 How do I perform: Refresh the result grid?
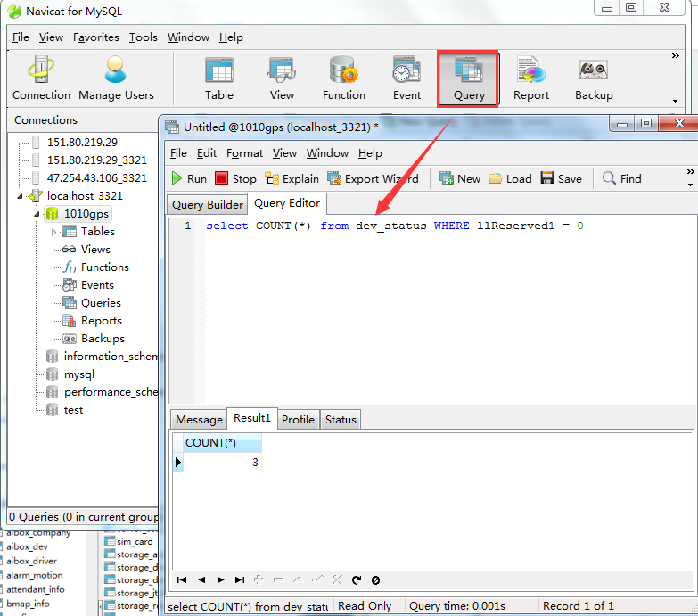pos(357,580)
